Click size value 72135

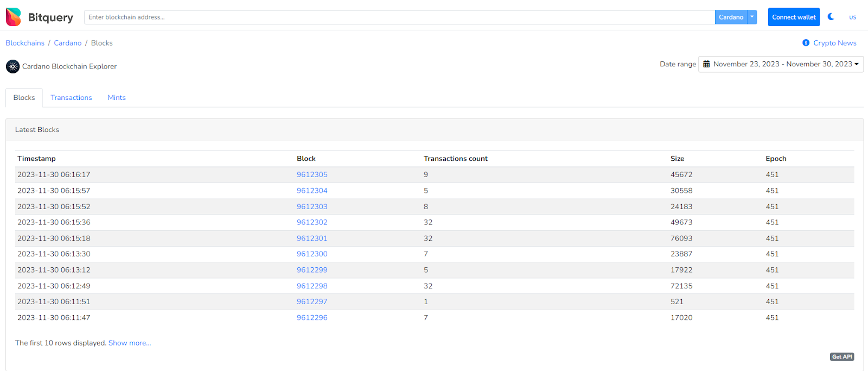[681, 286]
